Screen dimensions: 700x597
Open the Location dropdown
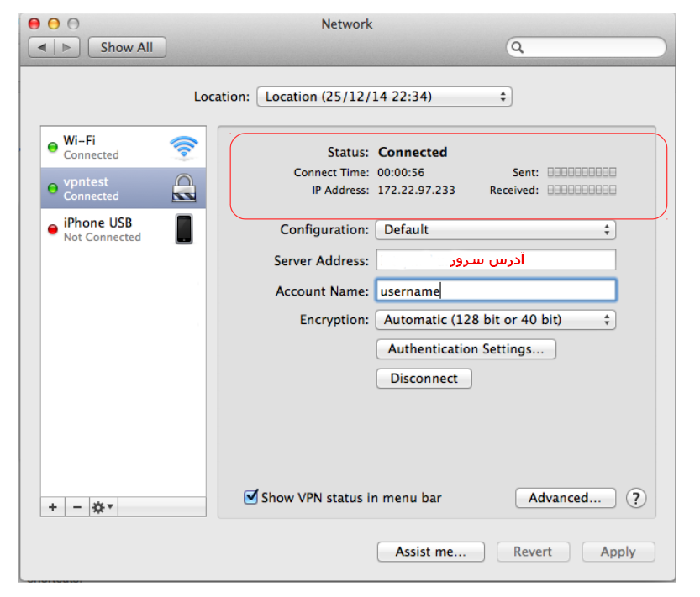(384, 97)
